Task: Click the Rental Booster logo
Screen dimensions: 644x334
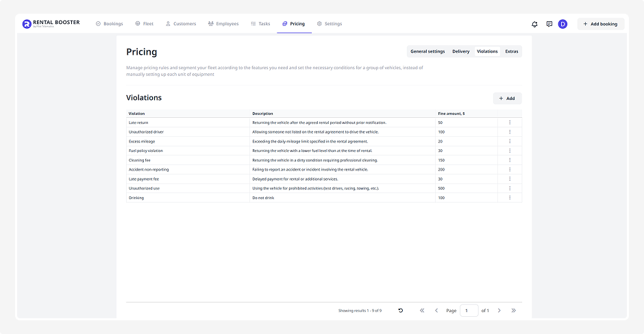Action: pyautogui.click(x=51, y=24)
